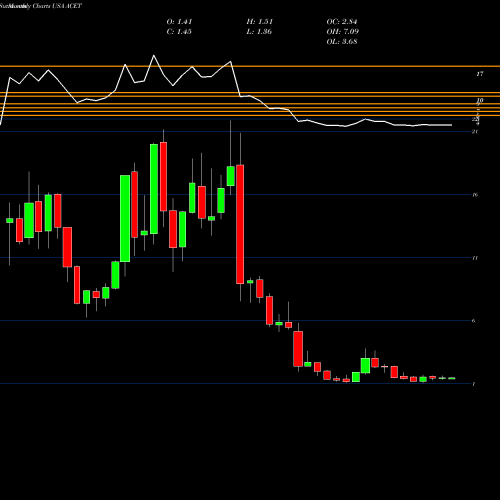This screenshot has height=500, width=500.
Task: Select the '11' price axis label
Action: 475,258
